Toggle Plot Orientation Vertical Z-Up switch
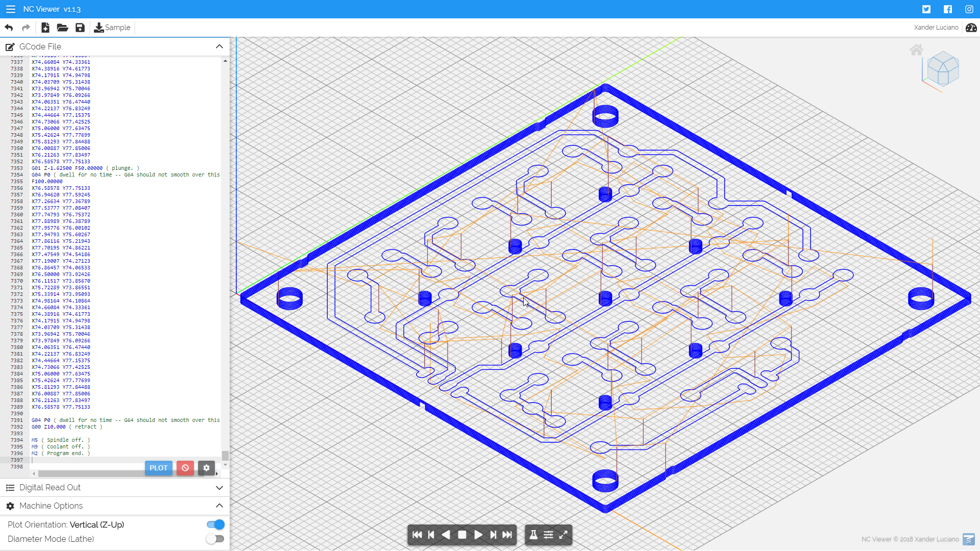This screenshot has height=551, width=980. click(215, 524)
